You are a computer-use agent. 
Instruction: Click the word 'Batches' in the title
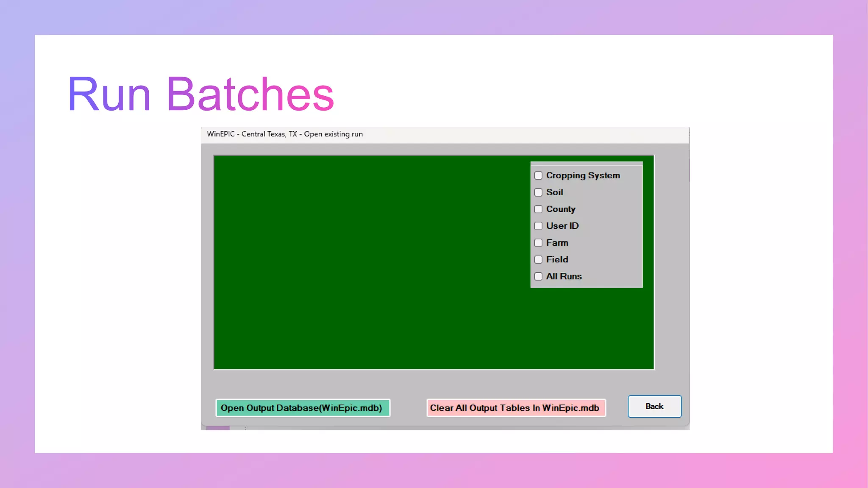250,94
